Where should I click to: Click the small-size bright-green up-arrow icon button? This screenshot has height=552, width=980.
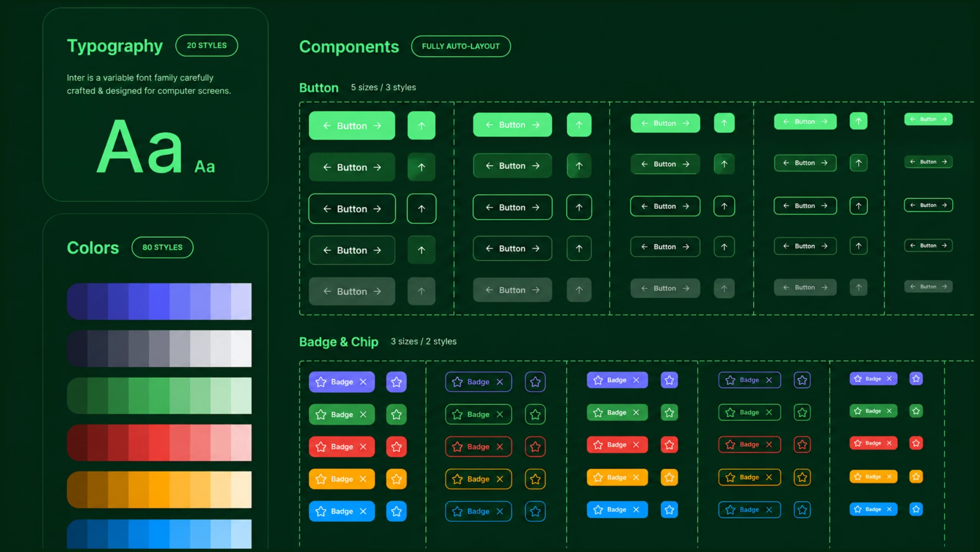click(858, 121)
